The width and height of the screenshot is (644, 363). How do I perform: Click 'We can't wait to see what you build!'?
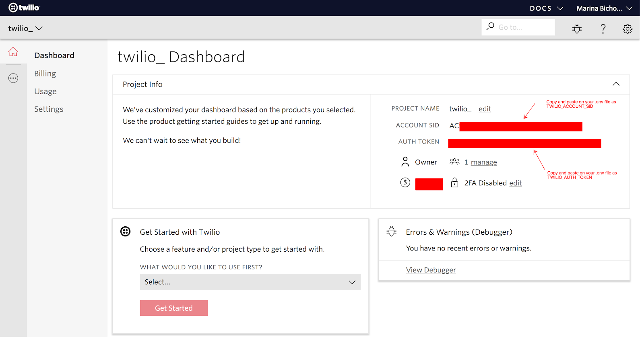182,141
